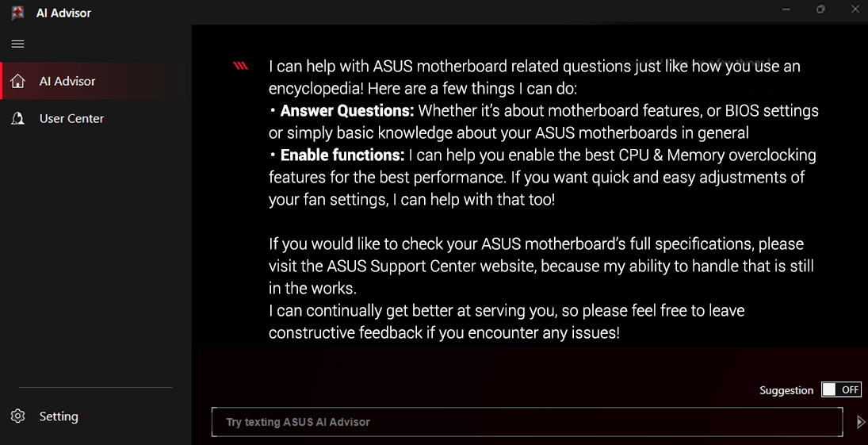Click the bold "Enable functions:" heading
The width and height of the screenshot is (868, 445).
tap(342, 155)
